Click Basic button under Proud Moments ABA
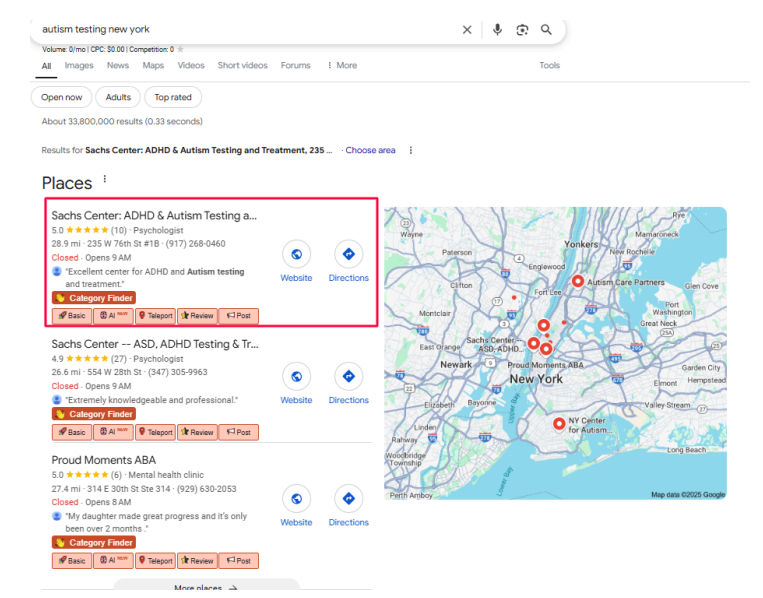 (72, 561)
